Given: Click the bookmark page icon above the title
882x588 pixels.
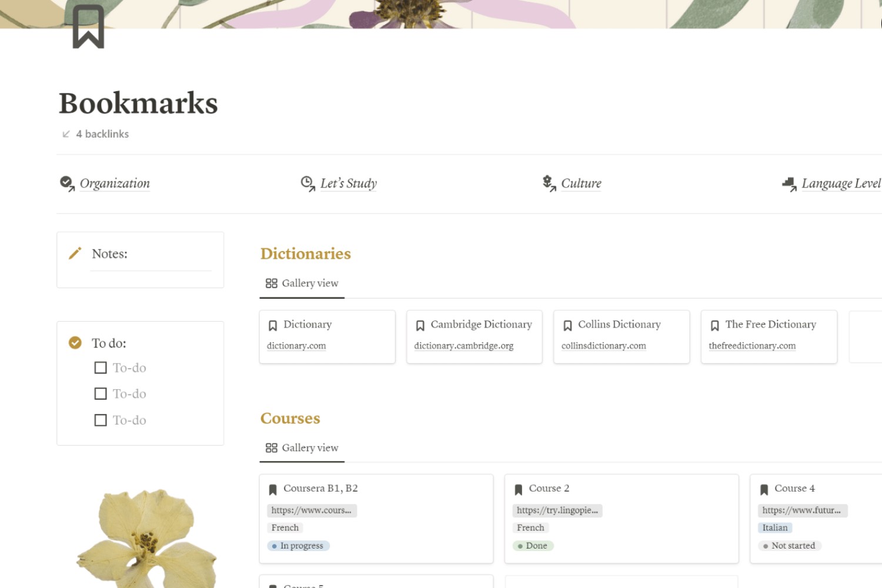Looking at the screenshot, I should pos(88,26).
